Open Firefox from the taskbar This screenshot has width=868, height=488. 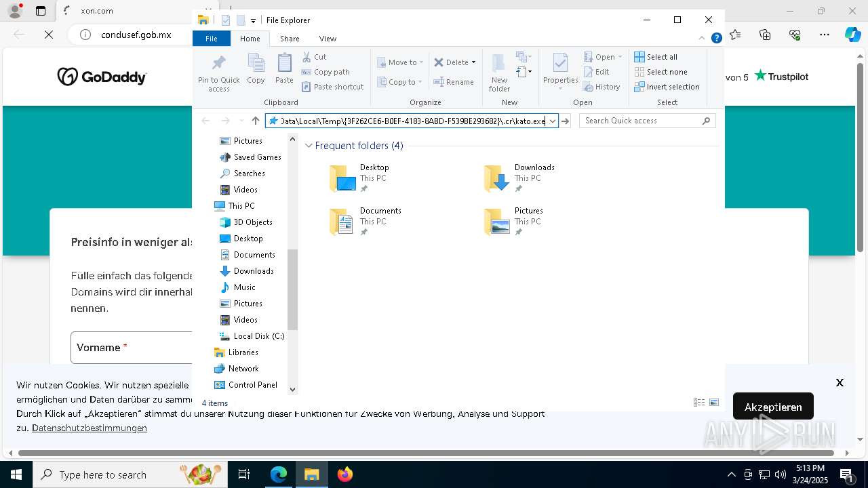pos(345,474)
